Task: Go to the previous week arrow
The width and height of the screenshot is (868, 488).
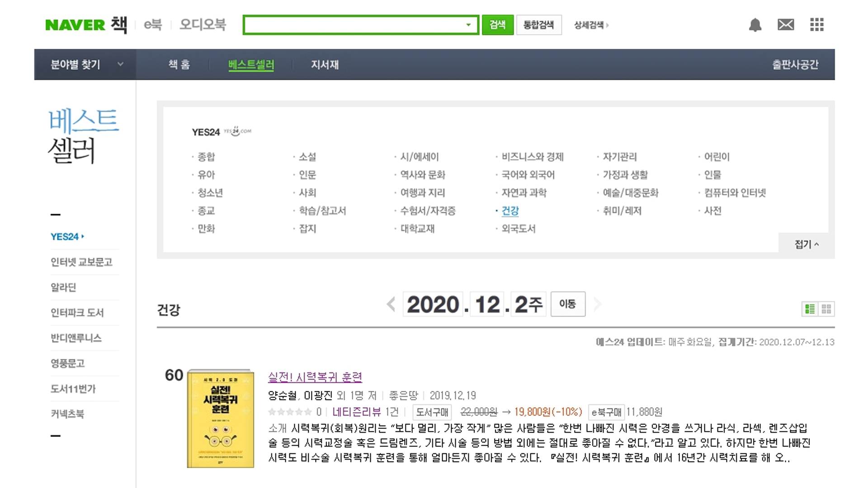Action: (x=392, y=304)
